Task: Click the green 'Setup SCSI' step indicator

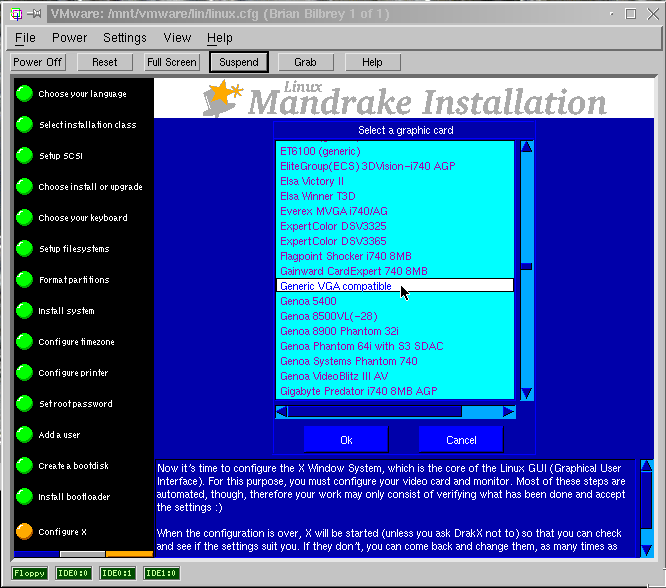Action: tap(24, 156)
